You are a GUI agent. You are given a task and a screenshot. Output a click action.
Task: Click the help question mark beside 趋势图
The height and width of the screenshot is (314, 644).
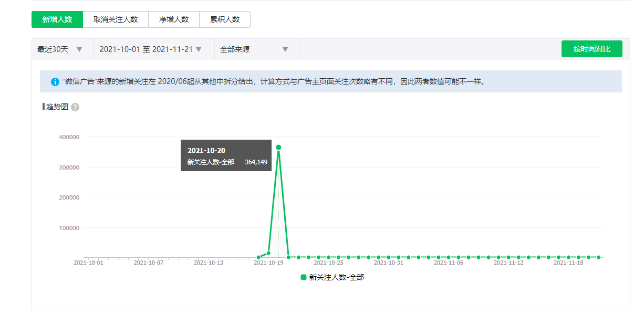pyautogui.click(x=75, y=107)
